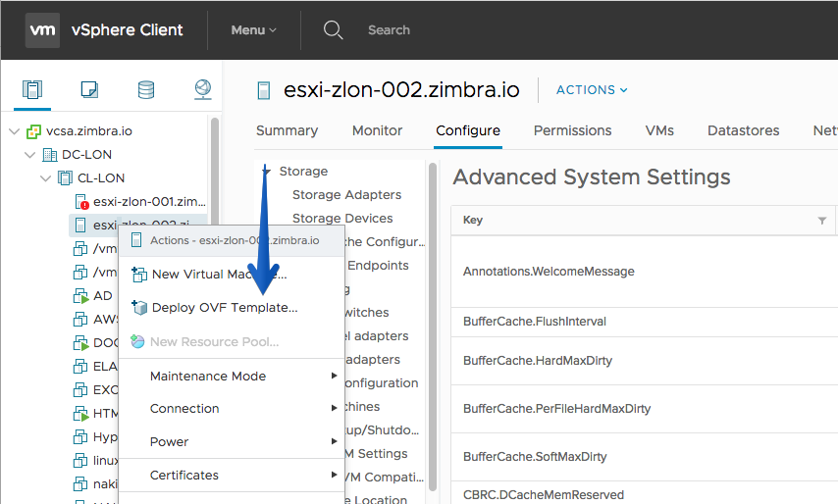Open the Storage inventory view icon
This screenshot has width=838, height=504.
(146, 89)
